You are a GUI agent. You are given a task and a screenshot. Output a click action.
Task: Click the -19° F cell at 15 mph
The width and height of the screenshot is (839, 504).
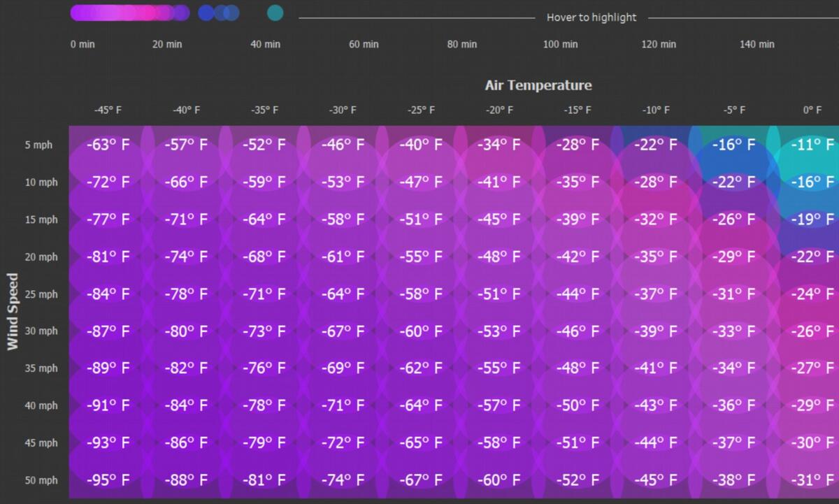[812, 219]
